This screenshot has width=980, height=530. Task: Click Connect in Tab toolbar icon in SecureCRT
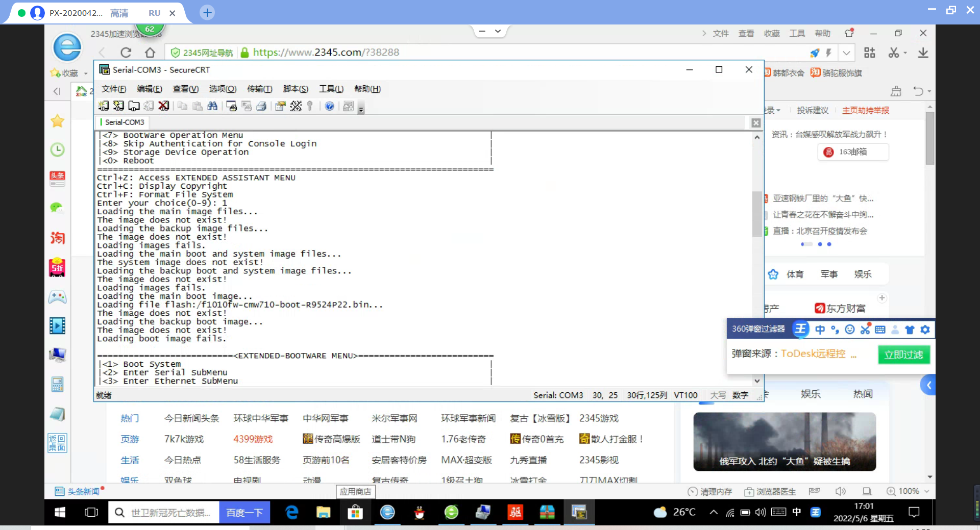(134, 106)
